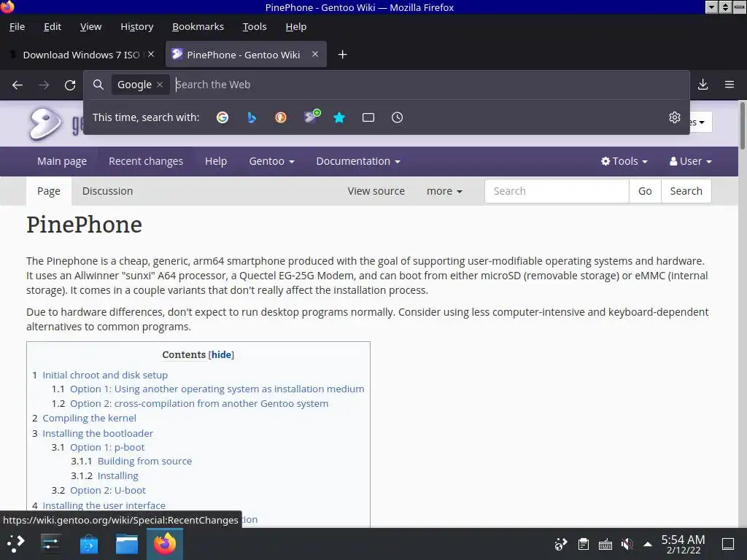The height and width of the screenshot is (560, 747).
Task: Click Firefox icon in taskbar
Action: [x=165, y=544]
